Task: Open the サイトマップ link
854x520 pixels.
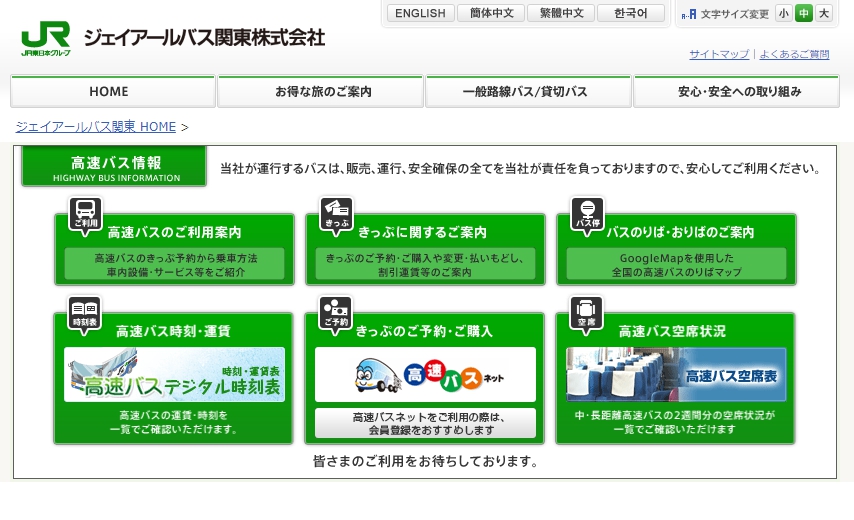Action: pos(719,54)
